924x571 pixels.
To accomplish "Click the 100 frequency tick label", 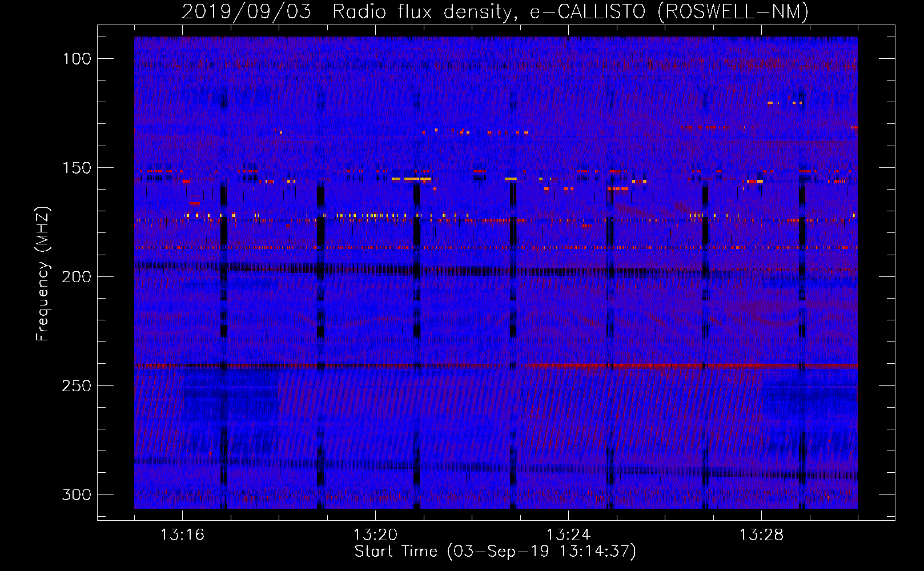I will (77, 59).
